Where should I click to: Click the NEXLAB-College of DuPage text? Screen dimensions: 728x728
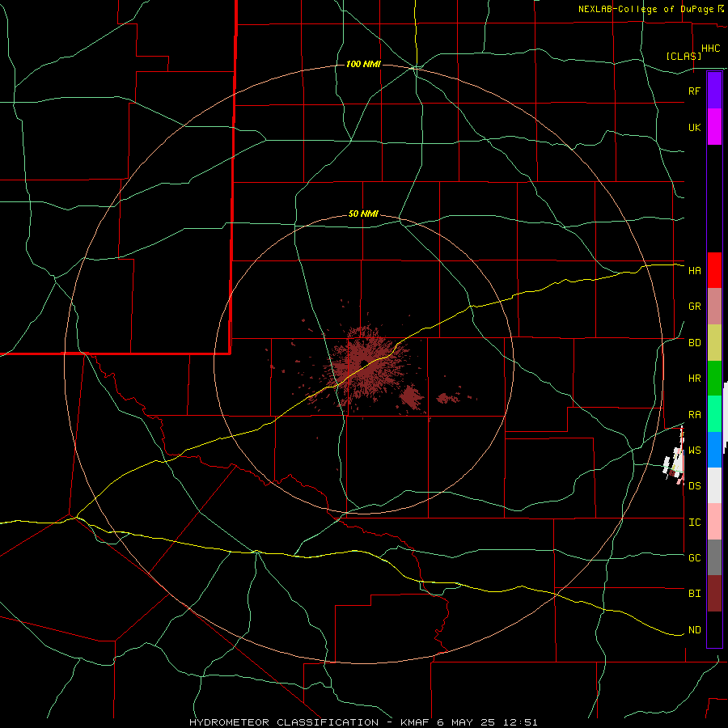(645, 9)
